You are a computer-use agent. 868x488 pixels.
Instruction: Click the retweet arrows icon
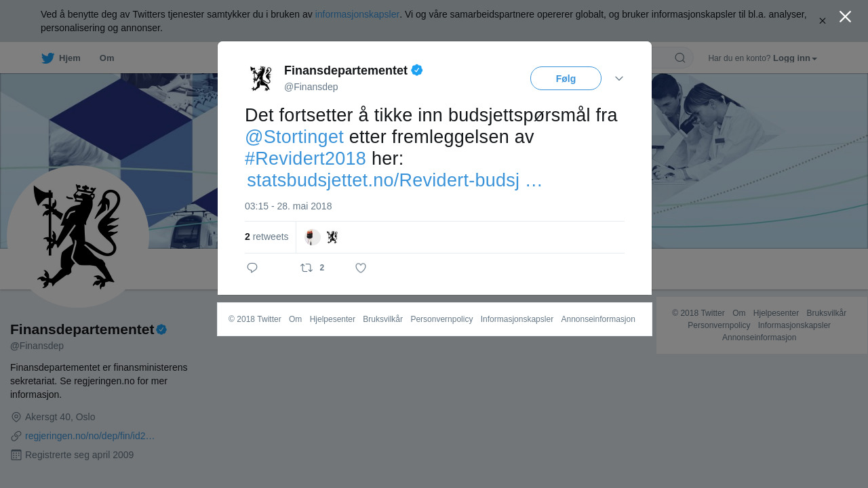pos(307,268)
